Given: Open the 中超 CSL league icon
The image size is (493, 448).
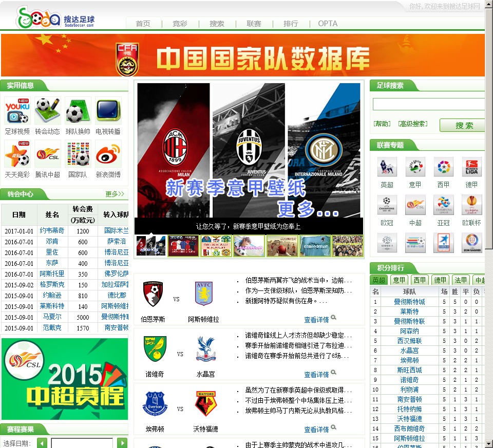Looking at the screenshot, I should point(415,205).
